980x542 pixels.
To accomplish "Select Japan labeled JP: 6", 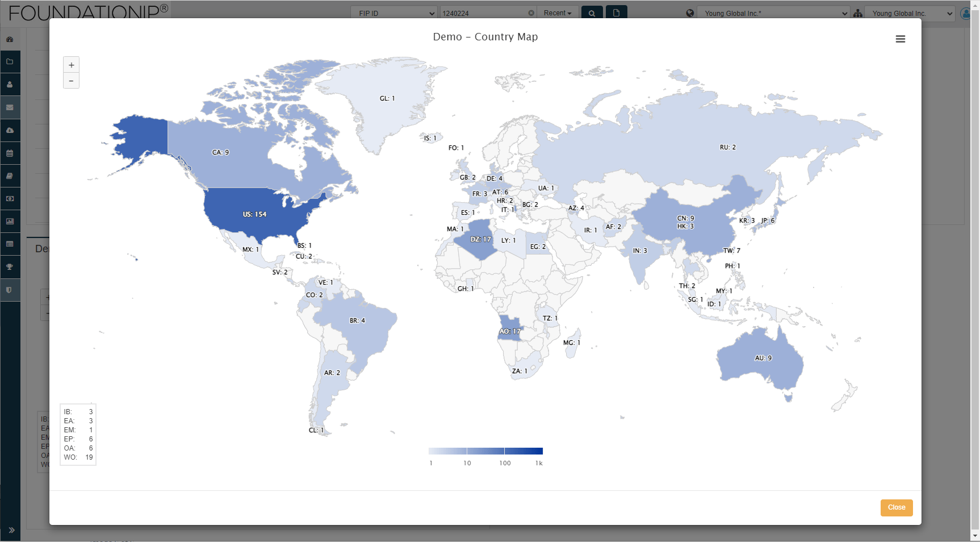I will 768,220.
